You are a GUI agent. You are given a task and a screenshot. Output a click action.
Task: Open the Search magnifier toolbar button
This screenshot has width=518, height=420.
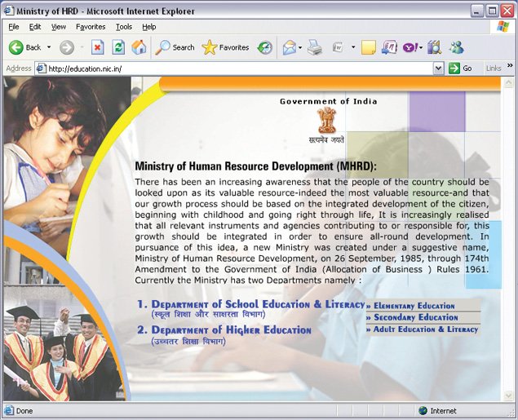click(175, 47)
